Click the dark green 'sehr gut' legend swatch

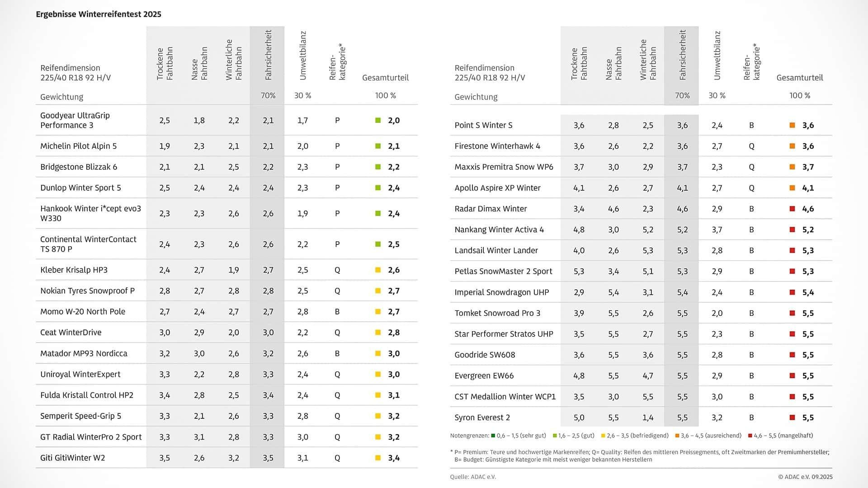[x=493, y=436]
